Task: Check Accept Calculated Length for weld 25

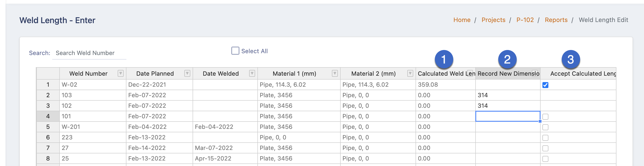Action: [x=545, y=159]
